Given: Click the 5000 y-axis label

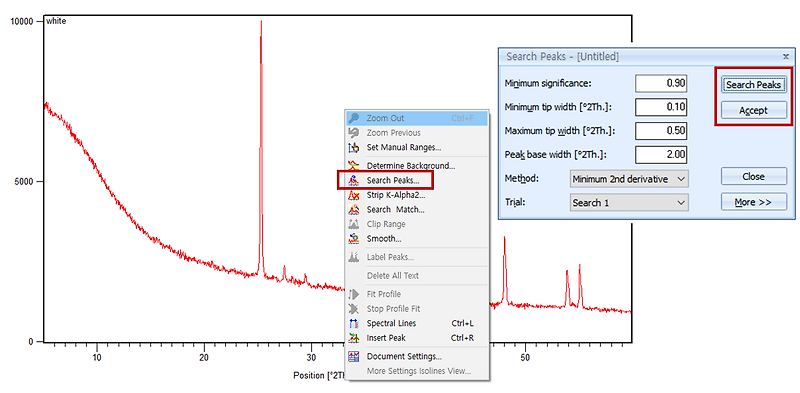Looking at the screenshot, I should [x=24, y=182].
